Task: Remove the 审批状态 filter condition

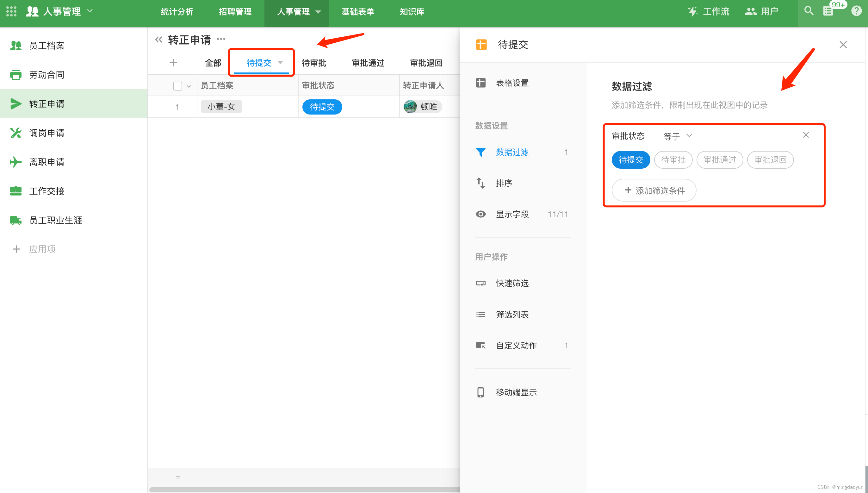Action: coord(806,135)
